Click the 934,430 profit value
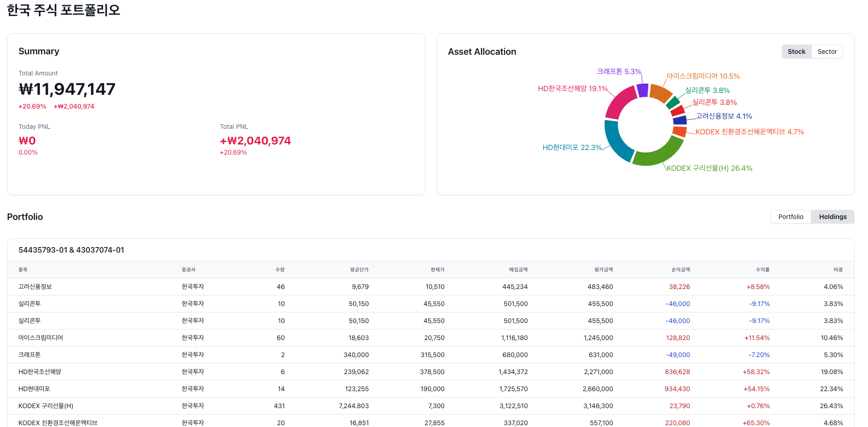The width and height of the screenshot is (868, 427). pos(677,389)
